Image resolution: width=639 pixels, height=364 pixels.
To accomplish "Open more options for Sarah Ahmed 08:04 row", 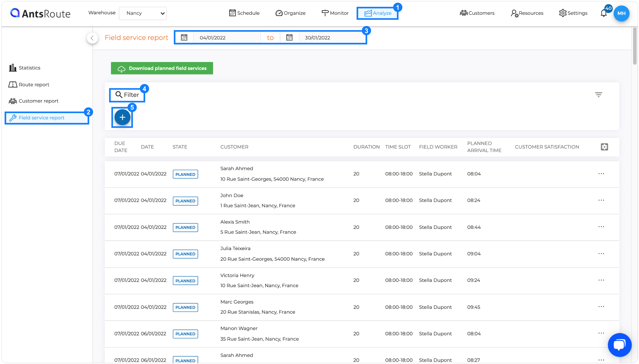I will 601,174.
